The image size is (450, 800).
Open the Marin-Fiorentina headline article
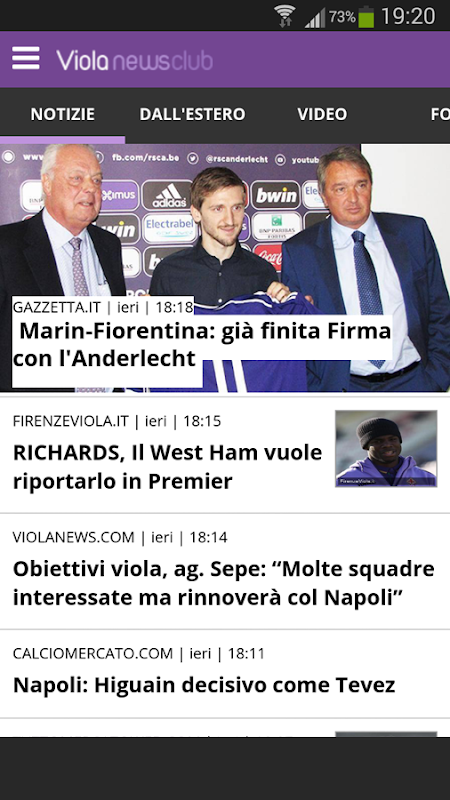(x=202, y=345)
